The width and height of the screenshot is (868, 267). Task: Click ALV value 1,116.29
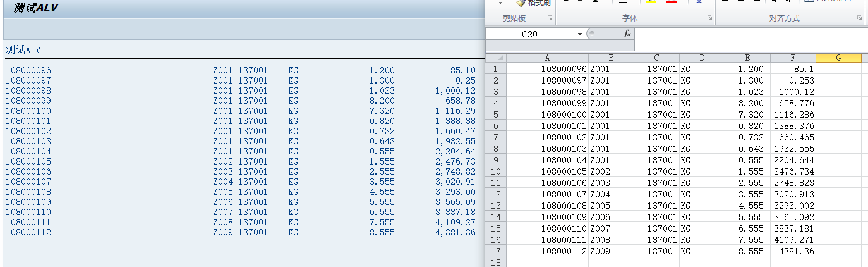pos(455,111)
